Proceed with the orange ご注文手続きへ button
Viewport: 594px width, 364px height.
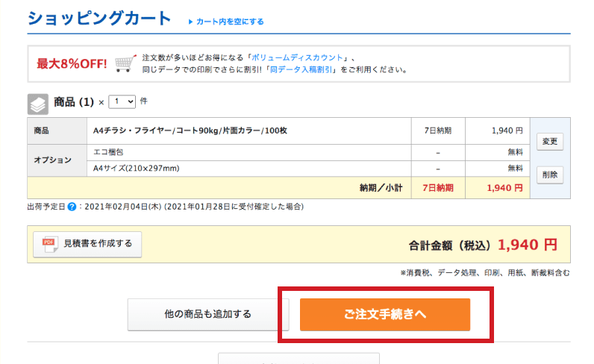385,314
